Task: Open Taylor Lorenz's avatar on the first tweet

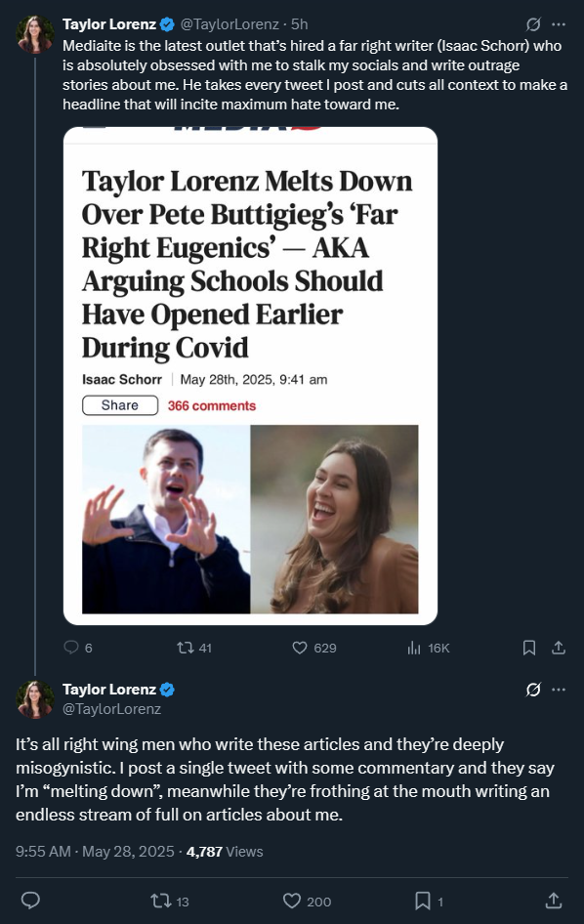Action: pos(35,34)
